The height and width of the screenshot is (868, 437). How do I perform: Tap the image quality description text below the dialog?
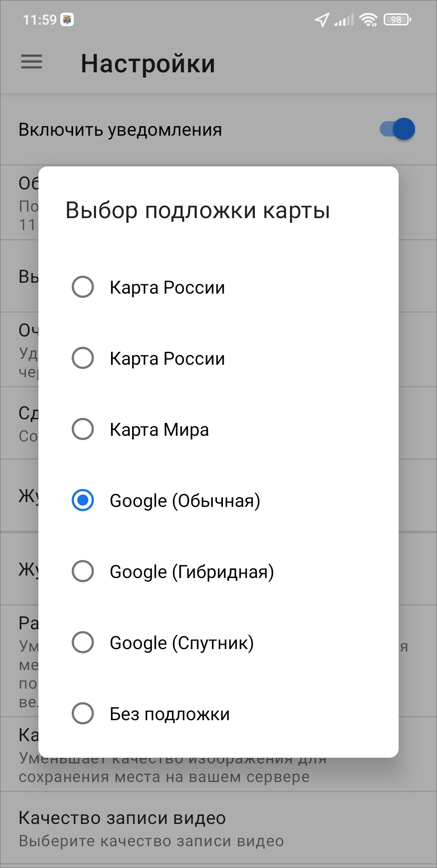point(164,777)
